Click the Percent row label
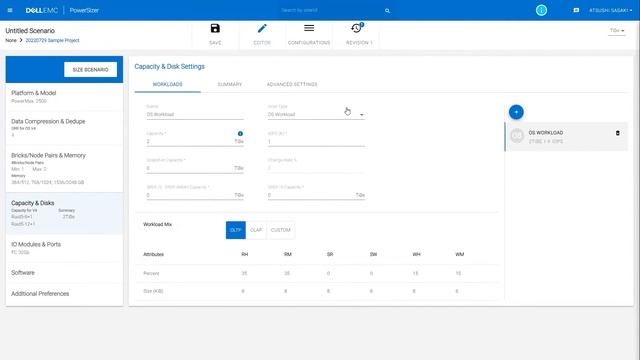Viewport: 640px width, 360px height. (151, 273)
